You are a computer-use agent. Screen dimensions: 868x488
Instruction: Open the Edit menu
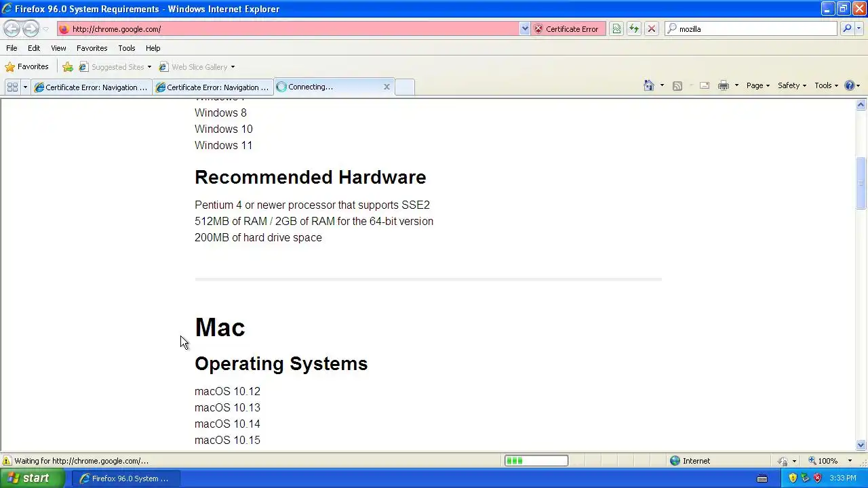tap(34, 48)
